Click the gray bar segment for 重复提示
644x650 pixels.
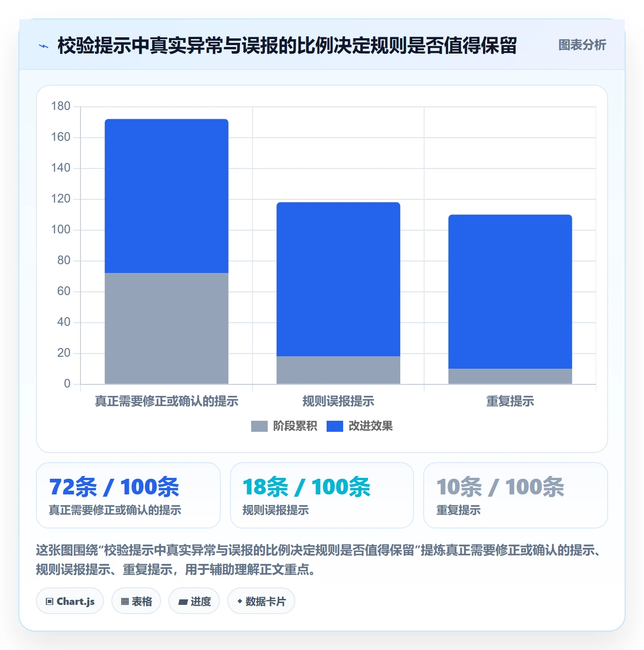pyautogui.click(x=510, y=376)
